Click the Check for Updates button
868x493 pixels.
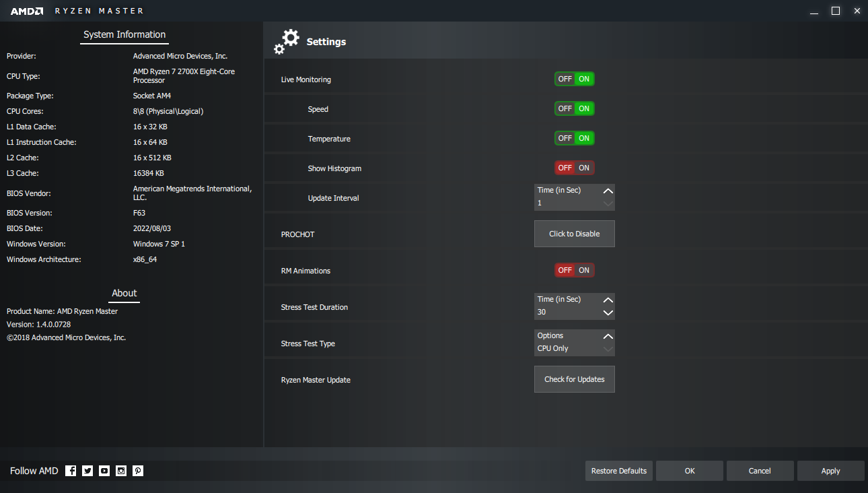click(575, 379)
